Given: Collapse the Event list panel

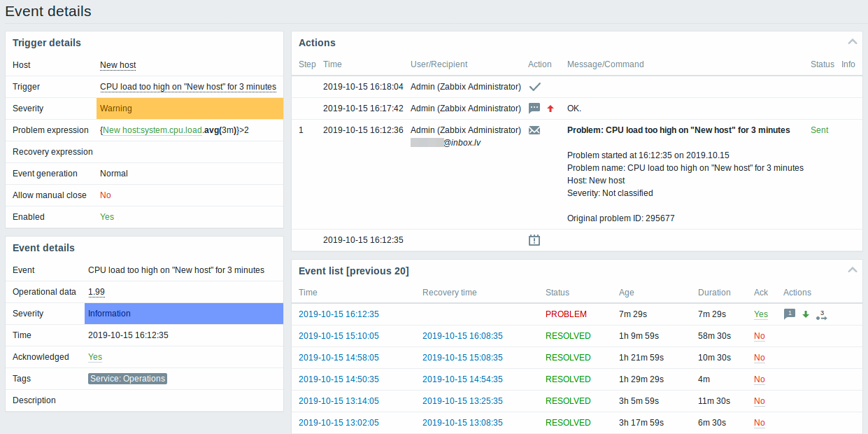Looking at the screenshot, I should [851, 270].
